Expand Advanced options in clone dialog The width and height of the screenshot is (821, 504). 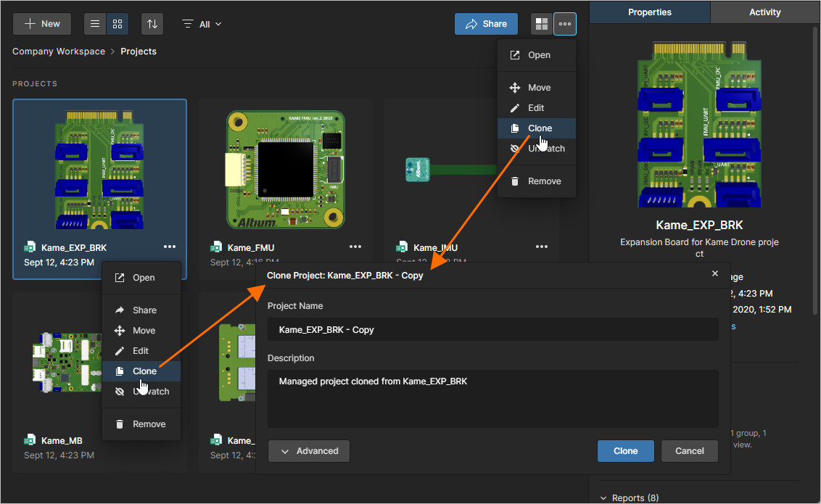(309, 451)
